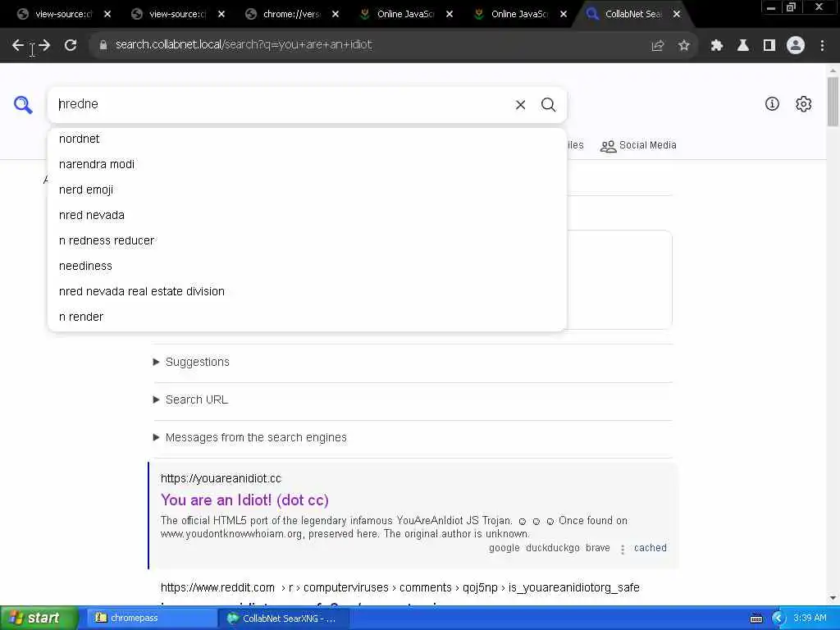This screenshot has width=840, height=630.
Task: Click the browser address bar URL
Action: click(244, 45)
